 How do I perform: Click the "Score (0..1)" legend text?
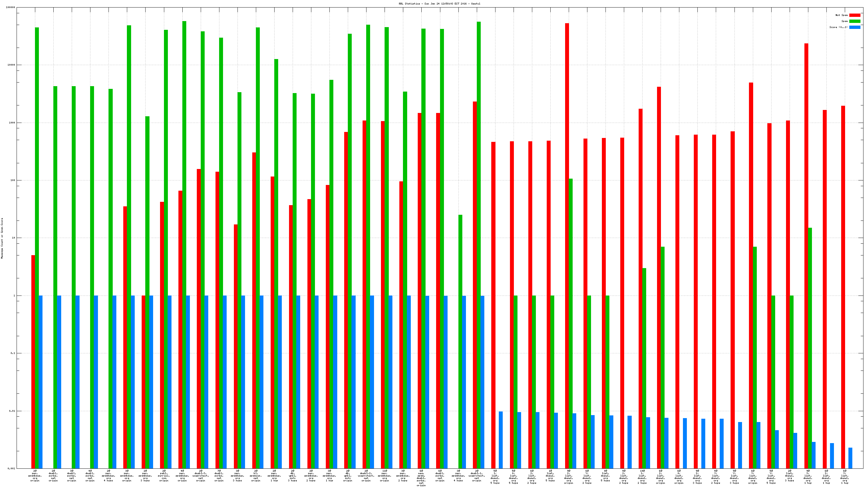(838, 27)
